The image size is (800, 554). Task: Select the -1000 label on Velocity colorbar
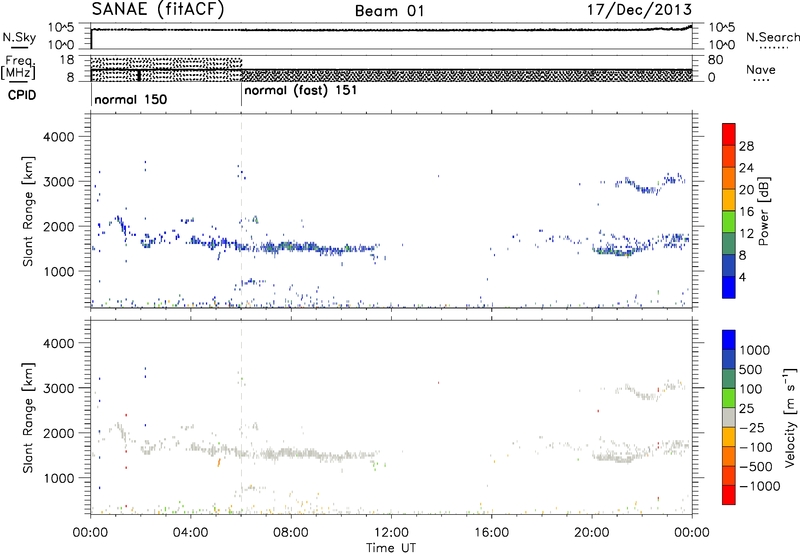pyautogui.click(x=759, y=486)
